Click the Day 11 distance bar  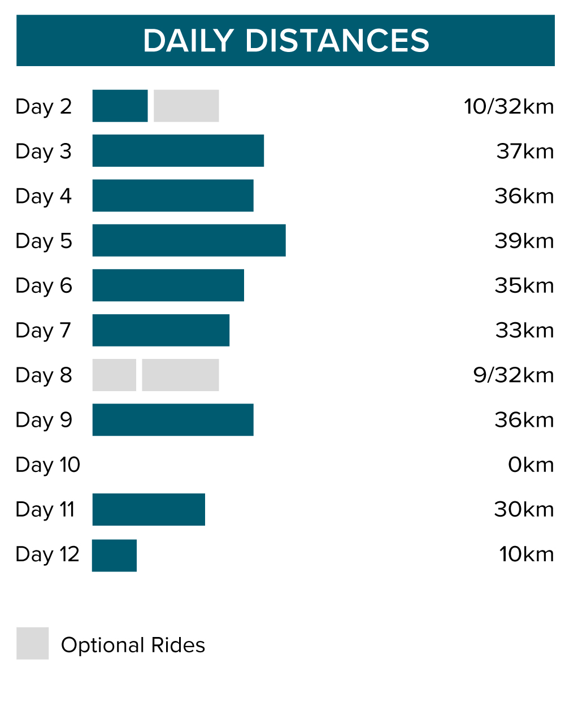[x=149, y=509]
